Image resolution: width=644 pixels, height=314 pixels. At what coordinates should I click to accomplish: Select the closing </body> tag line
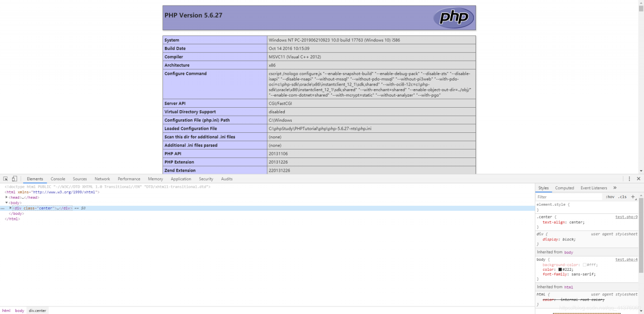point(16,213)
